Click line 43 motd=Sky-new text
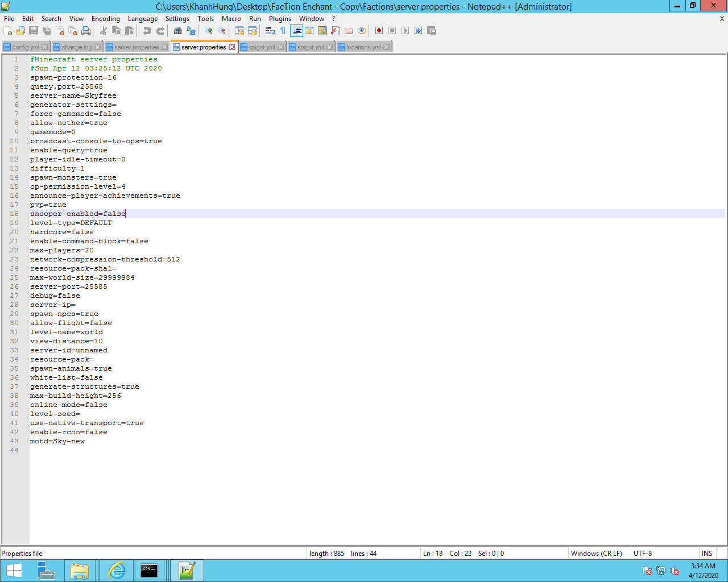 (57, 441)
